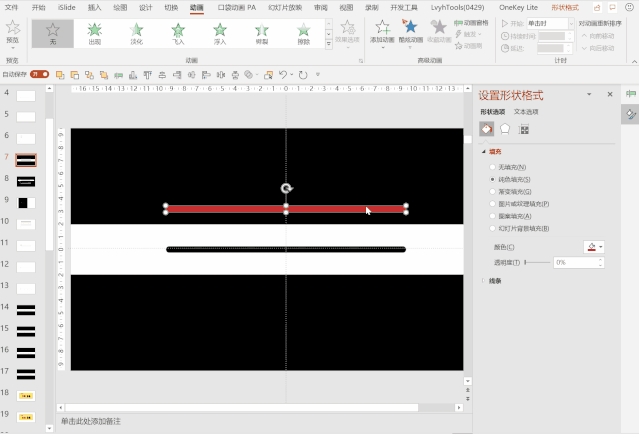
Task: Apply the Wipe (擦除) animation
Action: tap(304, 33)
